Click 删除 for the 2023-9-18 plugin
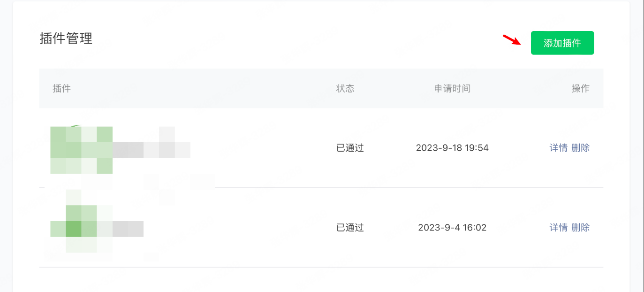 click(x=581, y=148)
